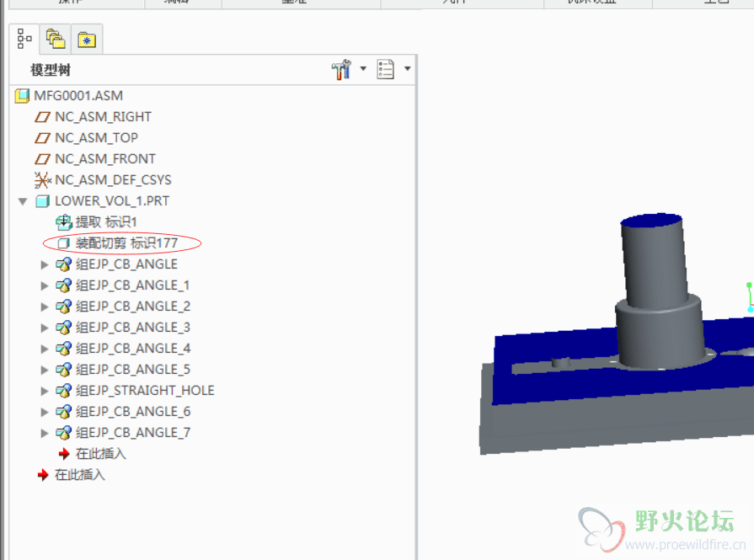Click the assembly-level 在此插入 red arrow
The image size is (754, 560).
43,475
